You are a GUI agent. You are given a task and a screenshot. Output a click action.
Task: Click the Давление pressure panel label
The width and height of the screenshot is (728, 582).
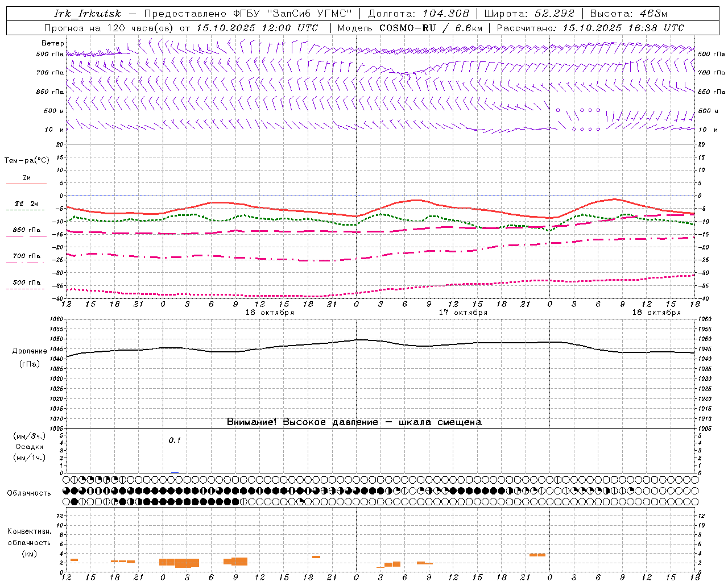30,351
